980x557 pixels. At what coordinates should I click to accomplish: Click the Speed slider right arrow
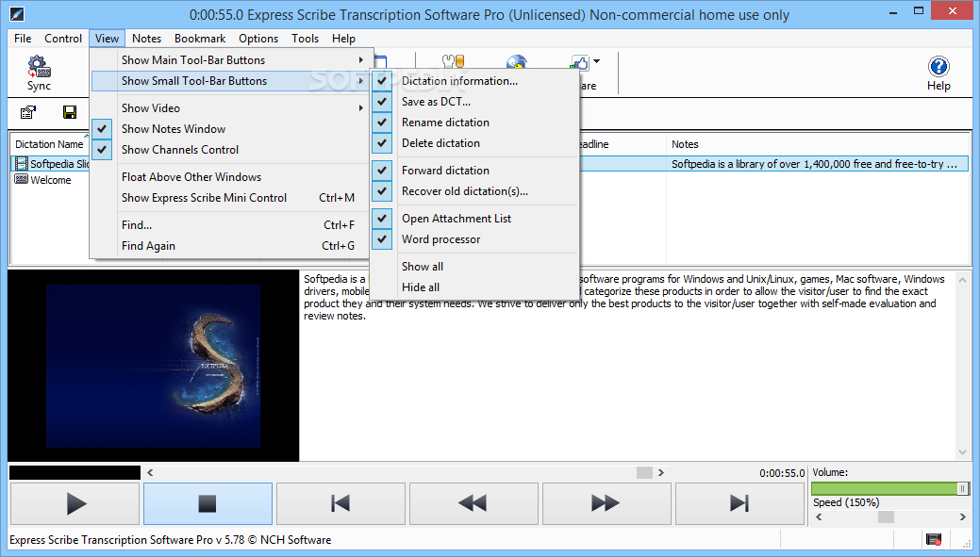coord(962,516)
